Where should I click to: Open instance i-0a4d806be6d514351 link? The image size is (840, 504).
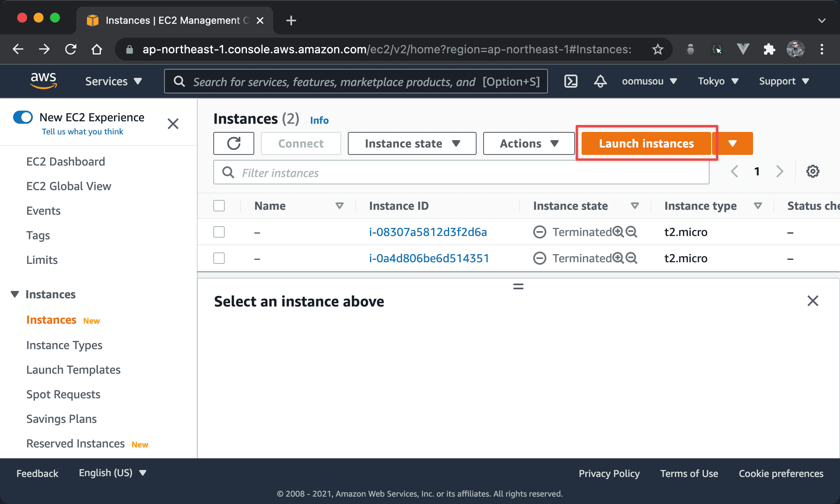(x=429, y=258)
